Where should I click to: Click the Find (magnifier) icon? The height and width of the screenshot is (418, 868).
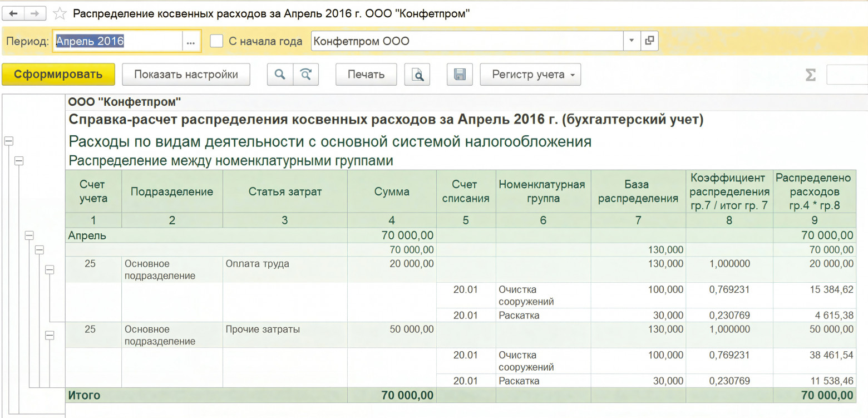pos(280,74)
